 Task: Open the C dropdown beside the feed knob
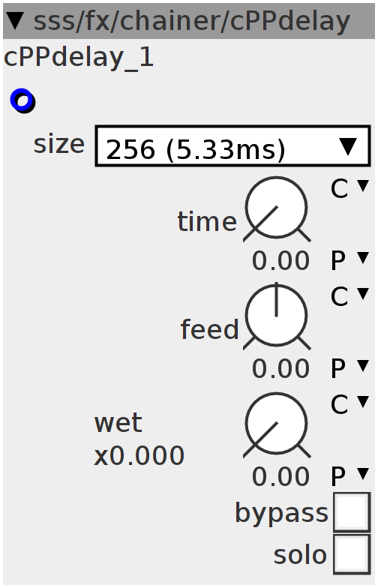[x=349, y=296]
